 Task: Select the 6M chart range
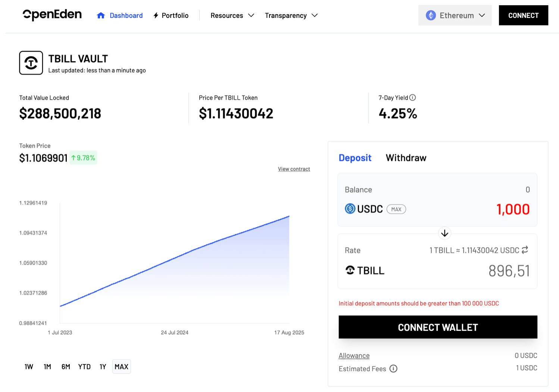(x=66, y=367)
